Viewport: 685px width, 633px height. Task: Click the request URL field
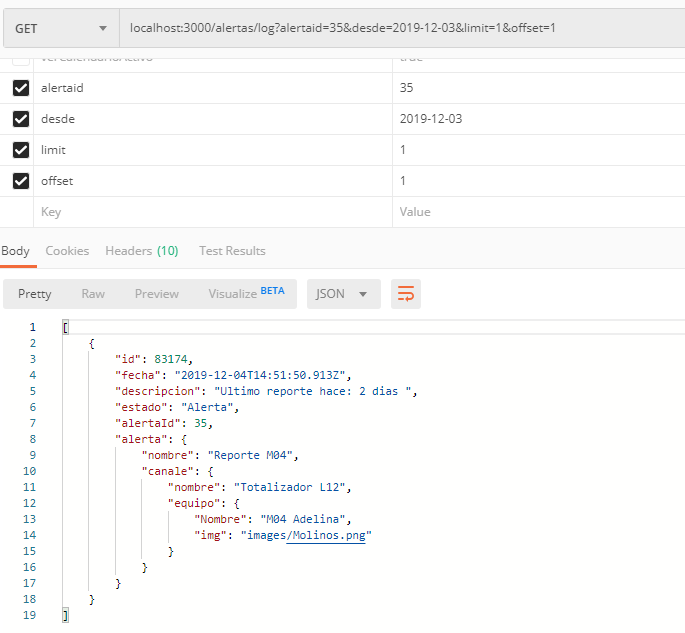tap(400, 28)
